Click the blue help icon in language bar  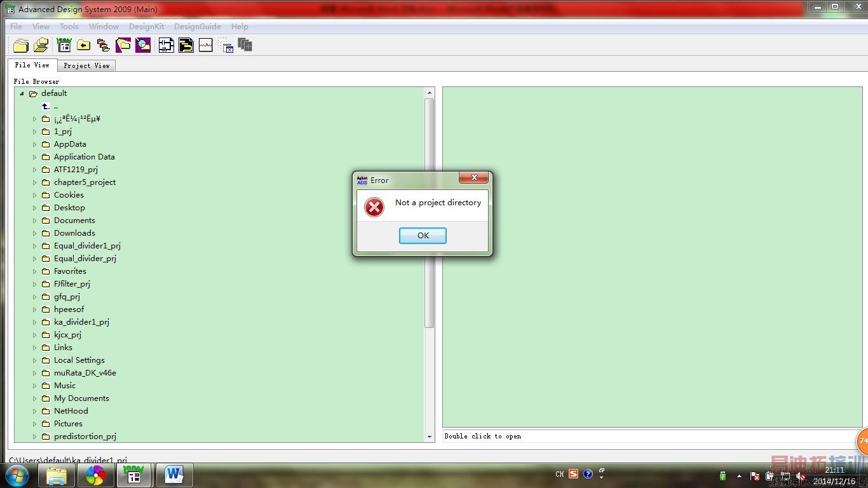(x=588, y=473)
